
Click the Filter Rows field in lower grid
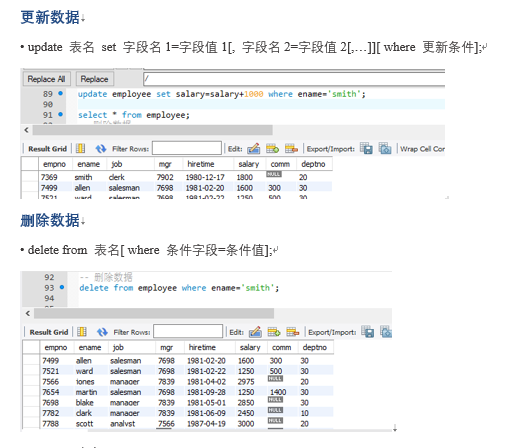(x=188, y=331)
